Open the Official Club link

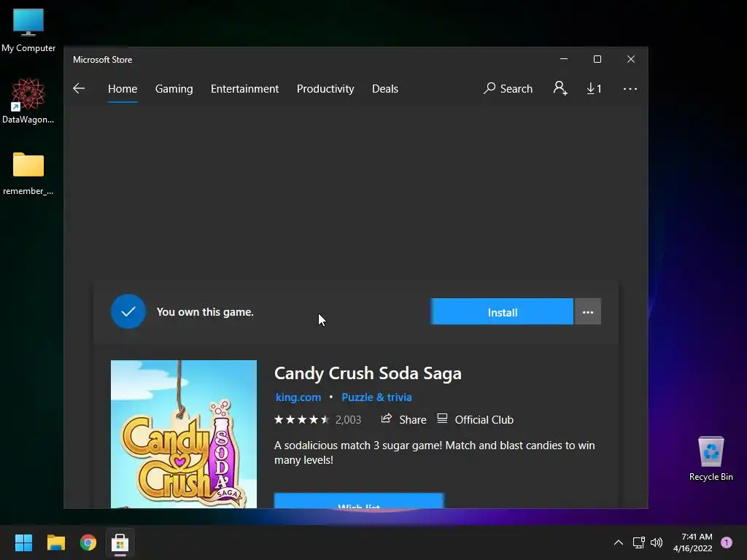point(476,419)
